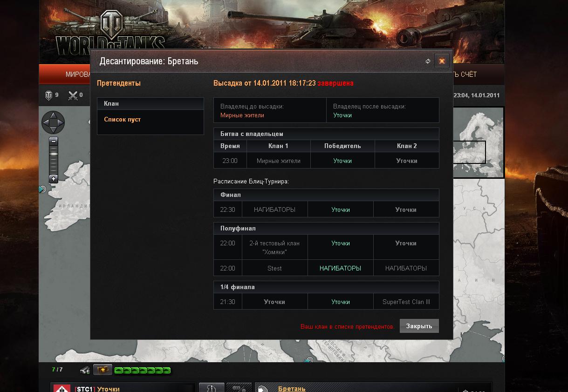Pan the map right with the arrow

click(x=61, y=123)
